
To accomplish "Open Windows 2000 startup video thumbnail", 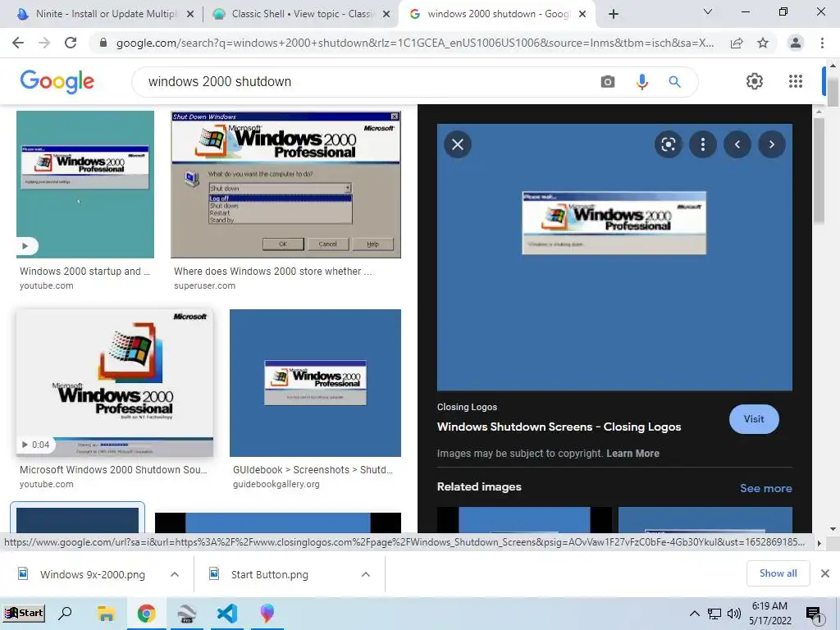I will click(x=85, y=185).
